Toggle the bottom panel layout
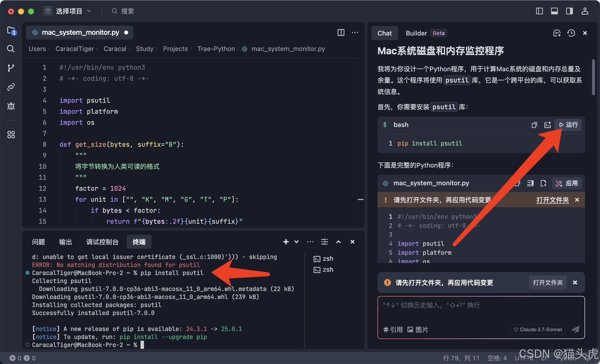 coord(554,11)
